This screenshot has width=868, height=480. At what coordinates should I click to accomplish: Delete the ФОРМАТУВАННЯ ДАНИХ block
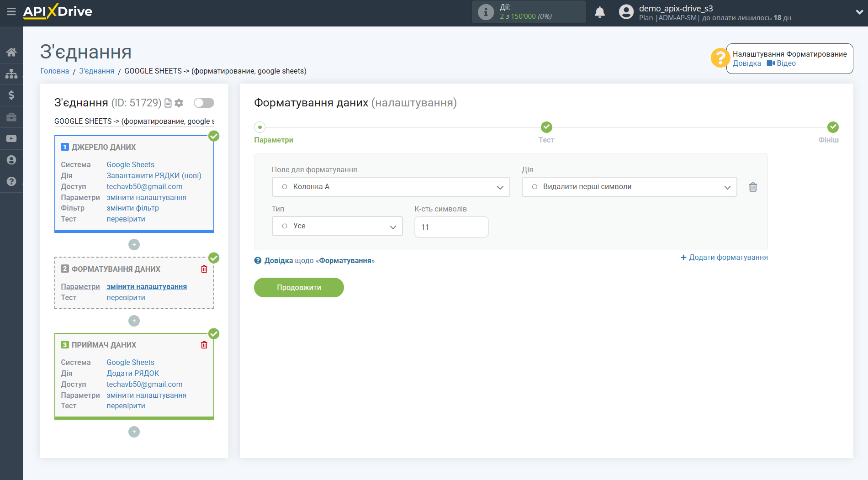point(204,269)
